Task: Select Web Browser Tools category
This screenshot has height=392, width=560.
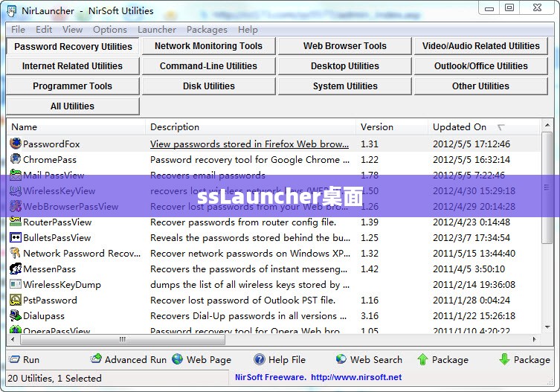Action: (344, 46)
